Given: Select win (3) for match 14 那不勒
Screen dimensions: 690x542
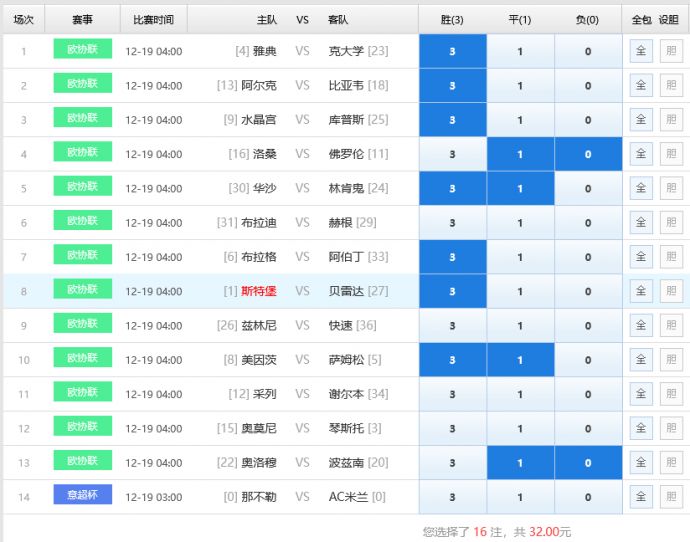Looking at the screenshot, I should tap(452, 497).
